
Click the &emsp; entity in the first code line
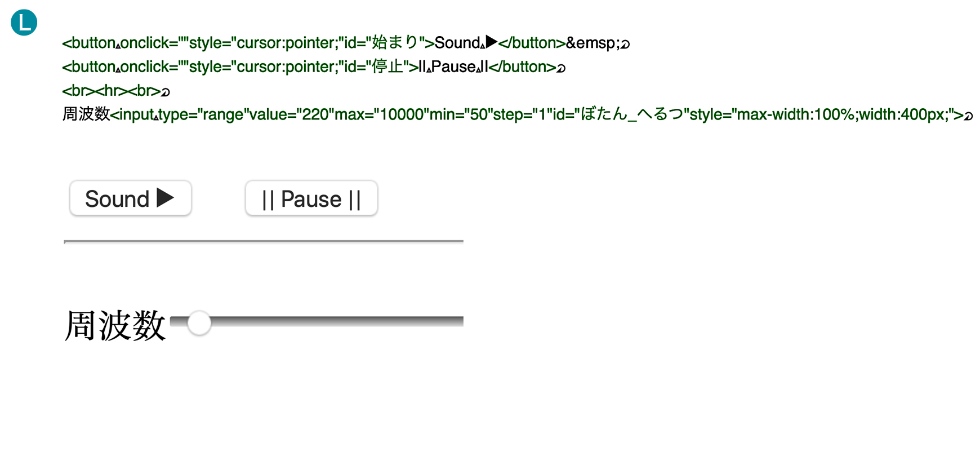click(x=593, y=43)
